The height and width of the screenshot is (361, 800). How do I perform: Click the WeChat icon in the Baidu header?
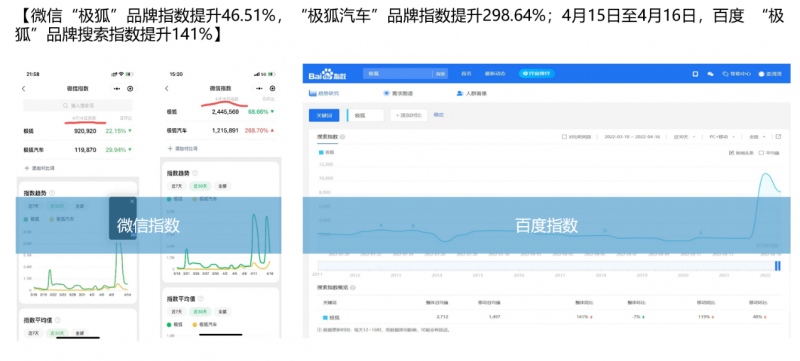click(x=710, y=74)
